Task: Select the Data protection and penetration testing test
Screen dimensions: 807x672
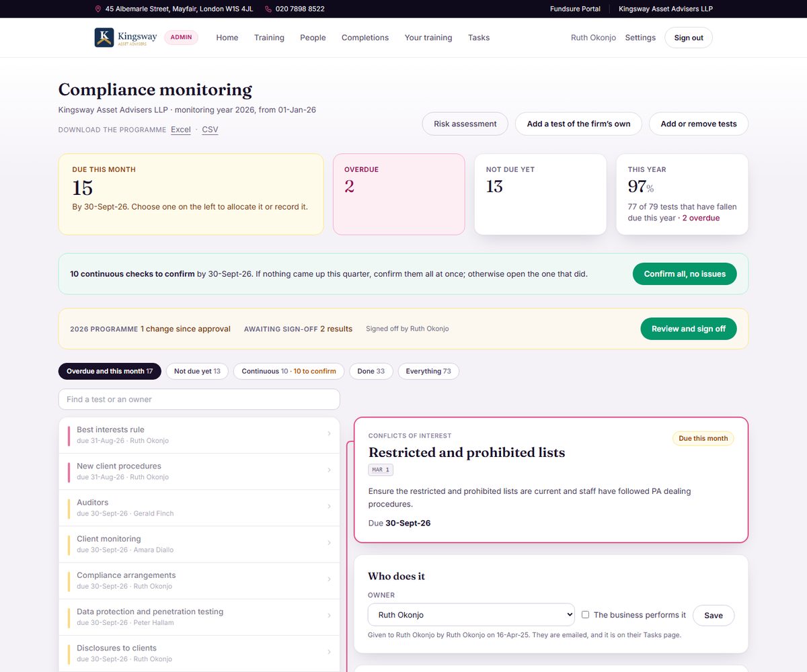Action: (199, 616)
